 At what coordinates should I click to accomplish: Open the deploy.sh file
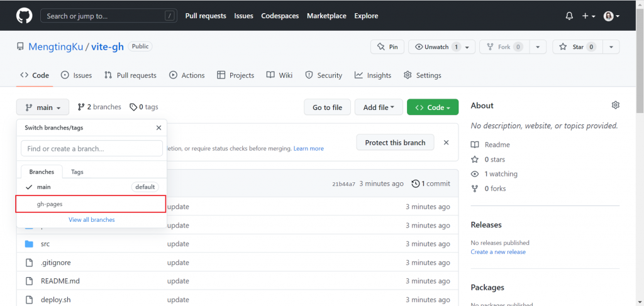[56, 300]
